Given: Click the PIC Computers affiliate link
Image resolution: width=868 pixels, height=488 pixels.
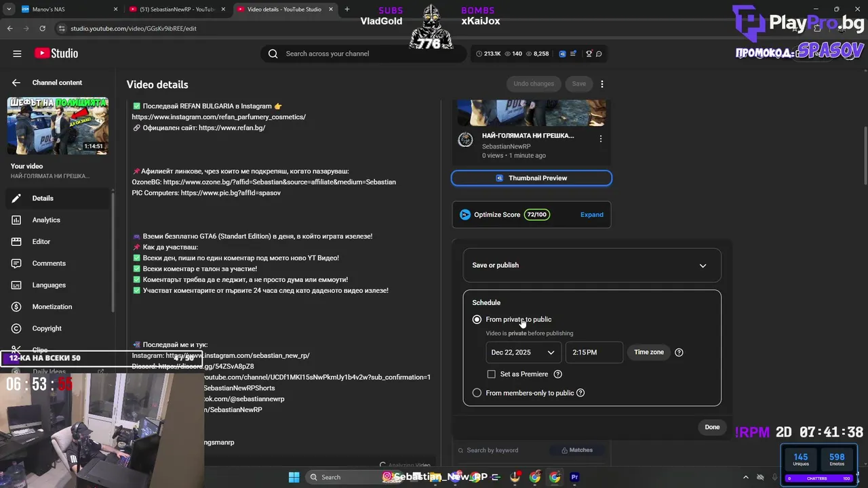Looking at the screenshot, I should (x=231, y=192).
